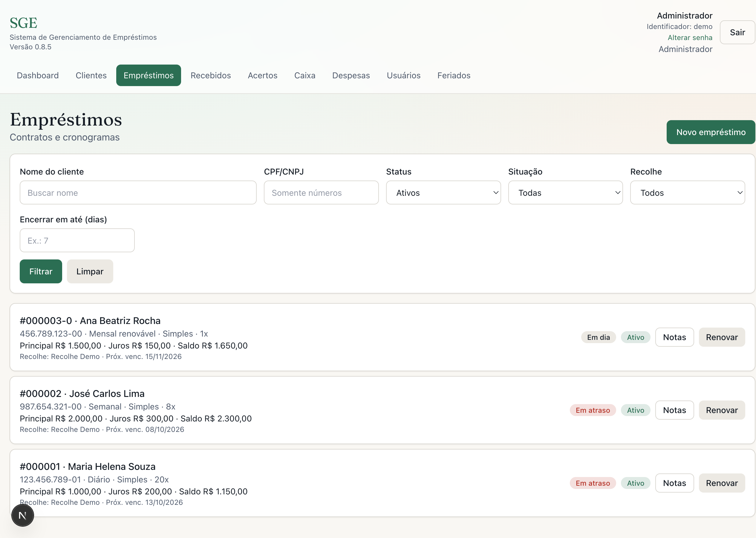Click the Em dia badge on loan #000003-0
Viewport: 756px width, 538px height.
(x=599, y=337)
